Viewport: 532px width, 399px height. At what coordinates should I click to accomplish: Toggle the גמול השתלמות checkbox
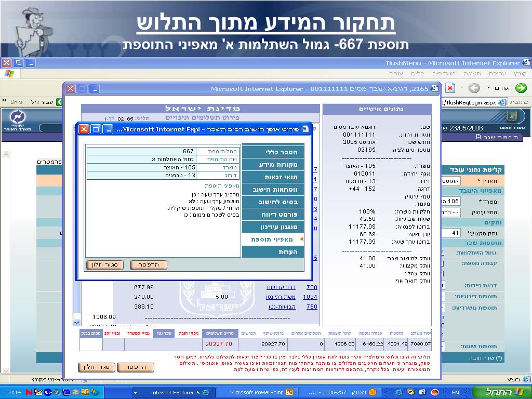tap(443, 253)
